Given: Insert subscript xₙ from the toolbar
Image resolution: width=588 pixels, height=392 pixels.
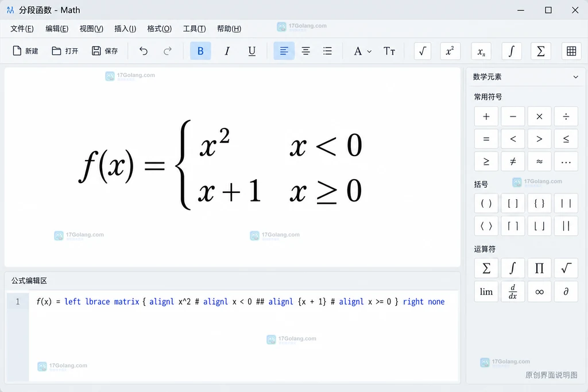Looking at the screenshot, I should (481, 51).
